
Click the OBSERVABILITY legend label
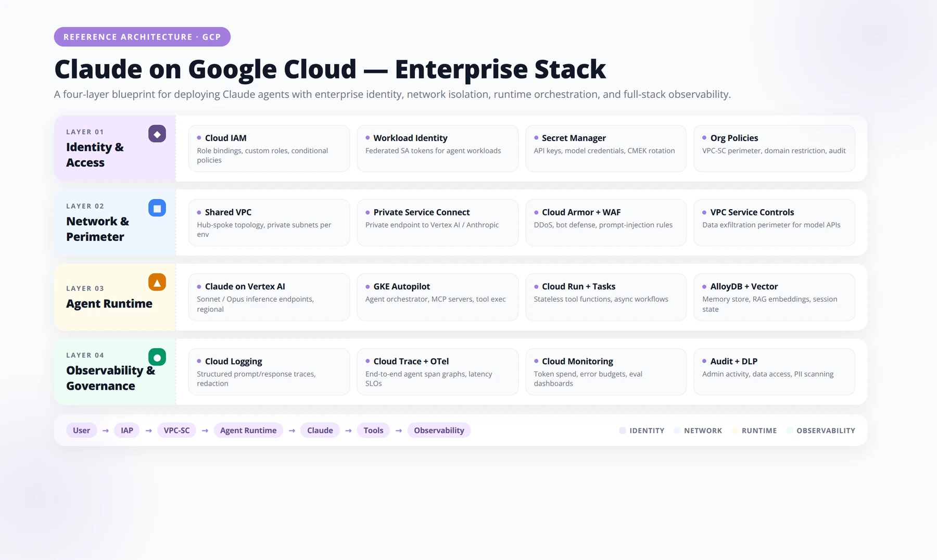tap(826, 431)
